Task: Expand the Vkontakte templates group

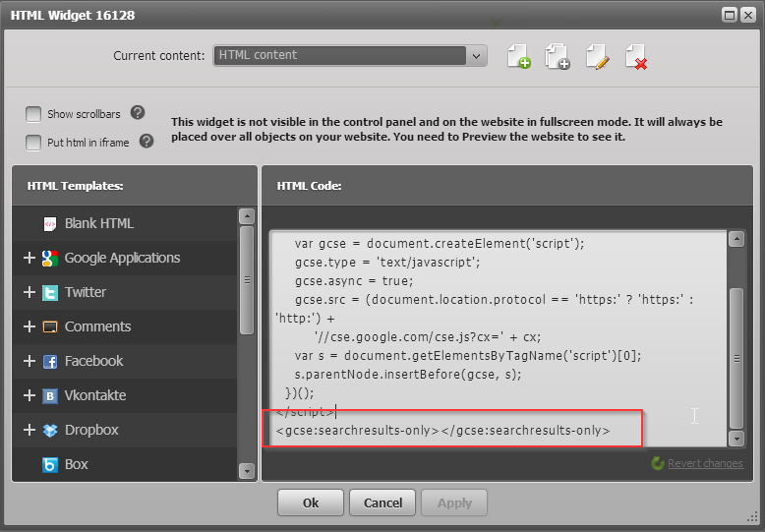Action: (29, 395)
